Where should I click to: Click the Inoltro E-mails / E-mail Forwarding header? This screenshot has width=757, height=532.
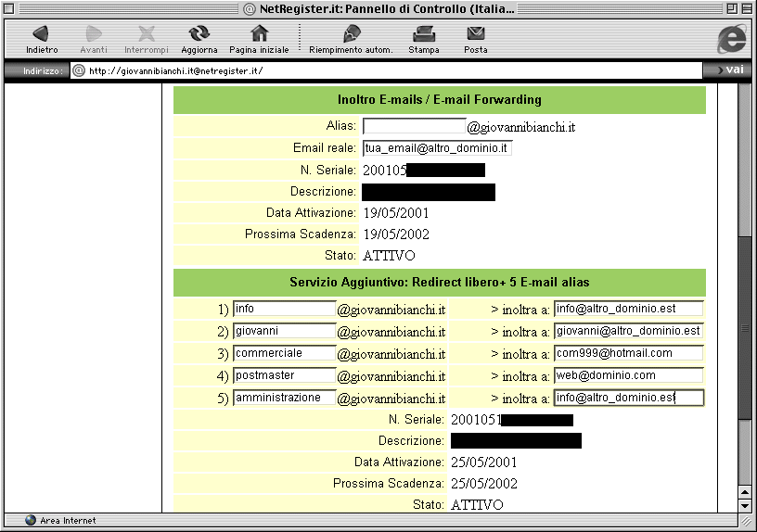pos(440,99)
